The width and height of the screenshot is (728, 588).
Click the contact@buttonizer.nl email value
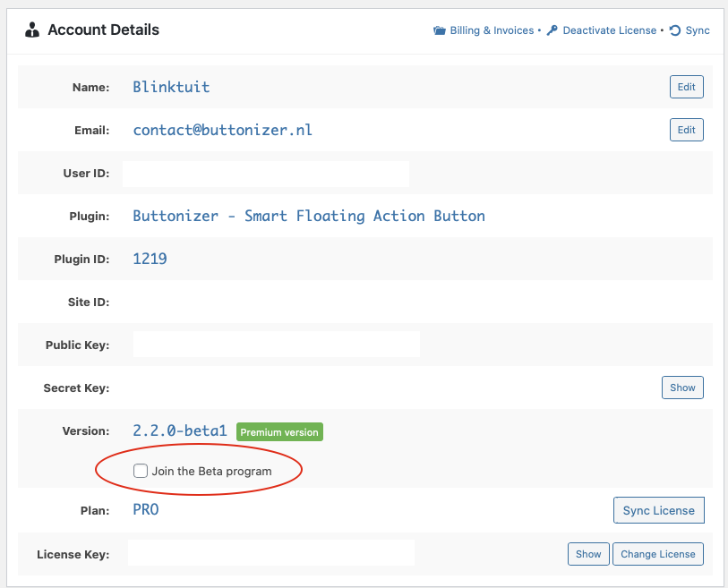pyautogui.click(x=222, y=130)
